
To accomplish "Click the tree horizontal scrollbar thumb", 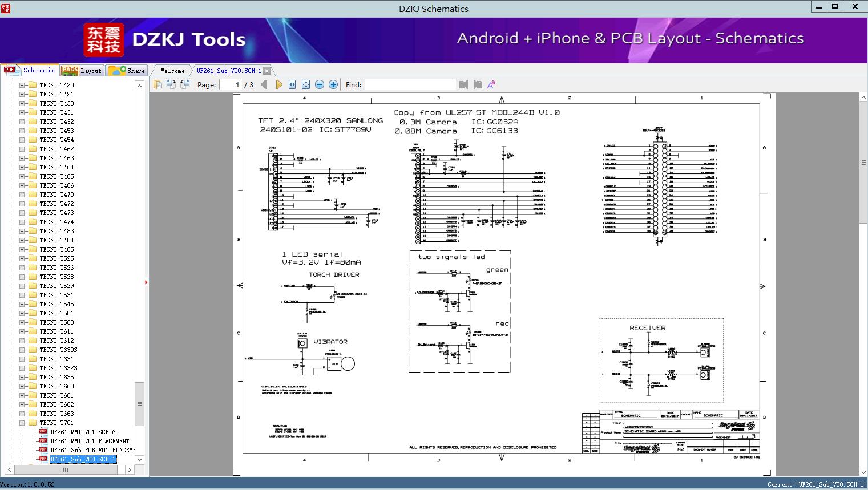I will pyautogui.click(x=65, y=469).
